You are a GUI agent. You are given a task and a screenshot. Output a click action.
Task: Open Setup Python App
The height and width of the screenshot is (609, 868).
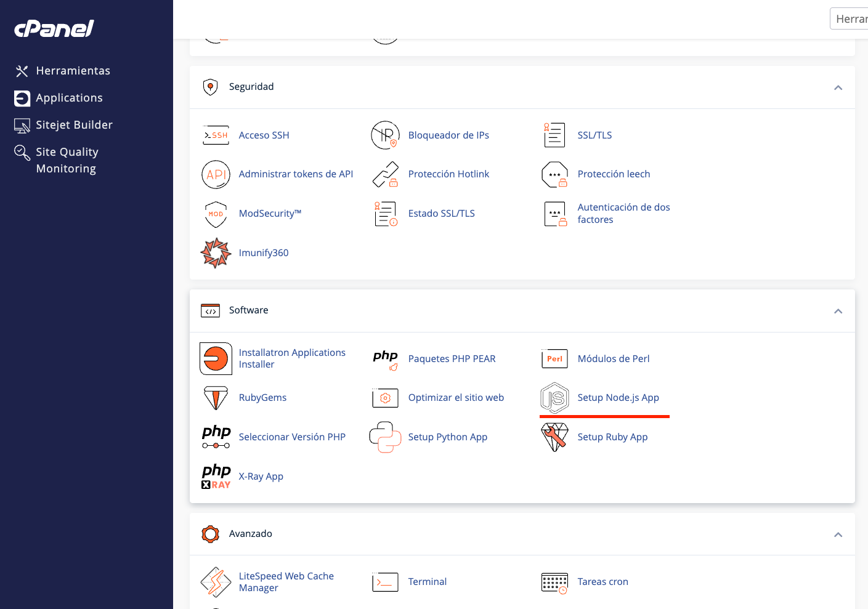point(447,437)
